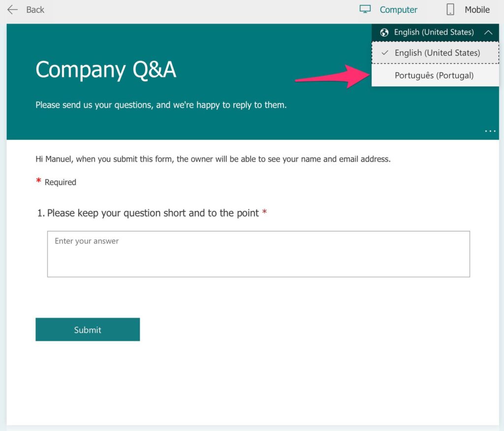This screenshot has width=504, height=431.
Task: Switch to Computer preview tab
Action: pyautogui.click(x=388, y=10)
